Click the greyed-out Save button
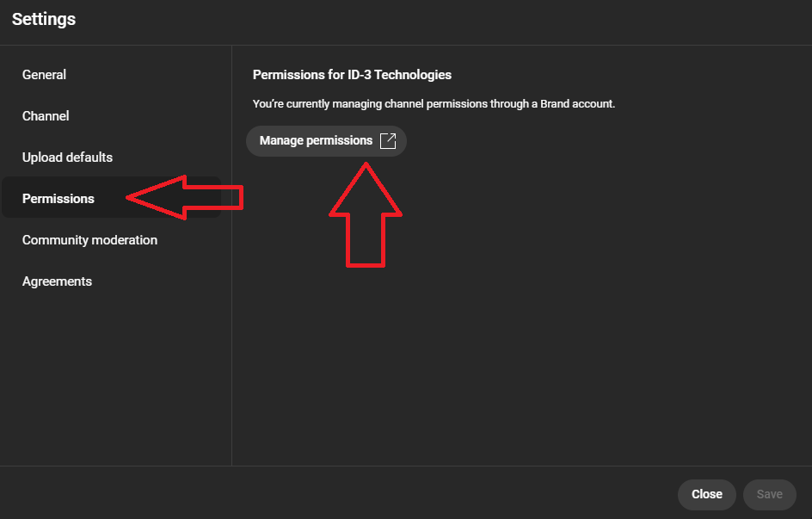This screenshot has height=519, width=812. 770,494
